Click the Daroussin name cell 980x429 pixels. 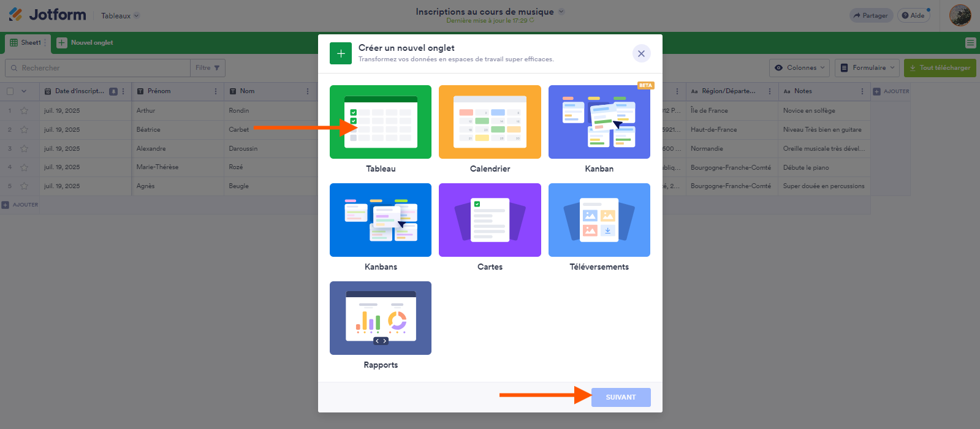point(270,149)
